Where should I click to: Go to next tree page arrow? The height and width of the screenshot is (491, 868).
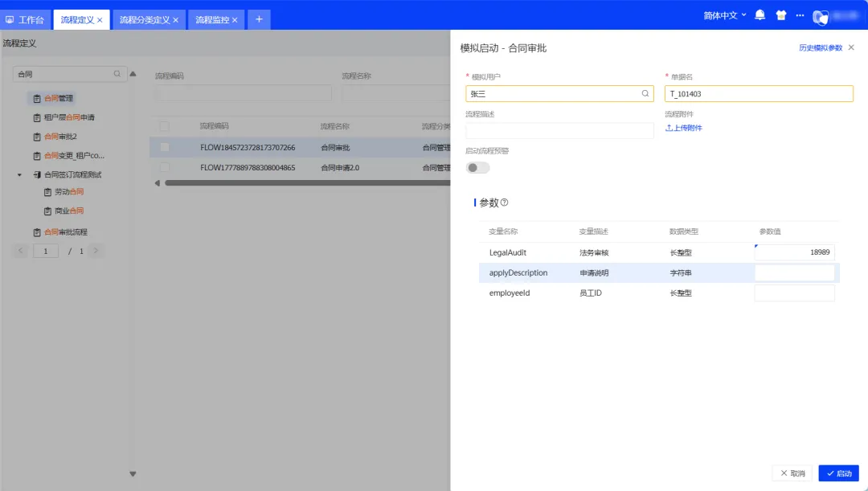[96, 251]
